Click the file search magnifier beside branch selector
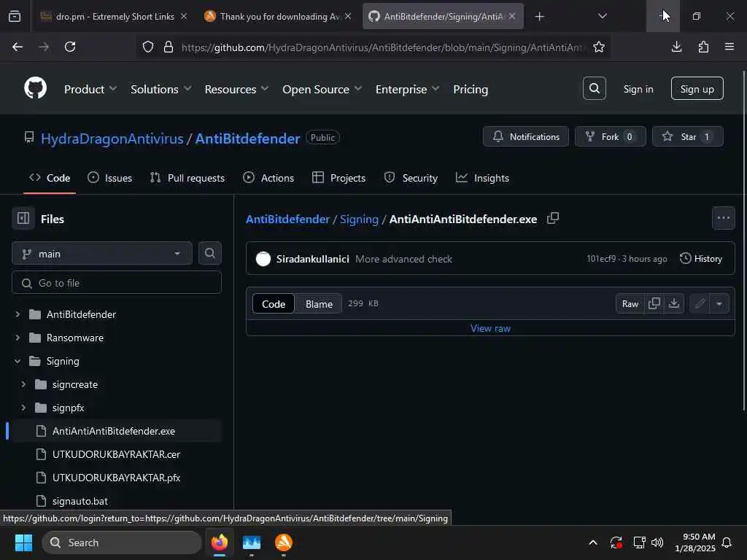 (209, 253)
